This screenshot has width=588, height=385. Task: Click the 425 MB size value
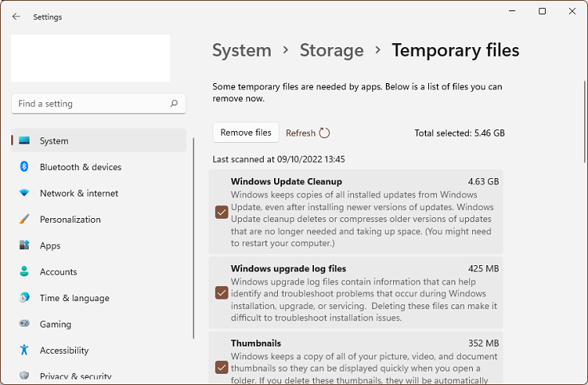tap(483, 268)
